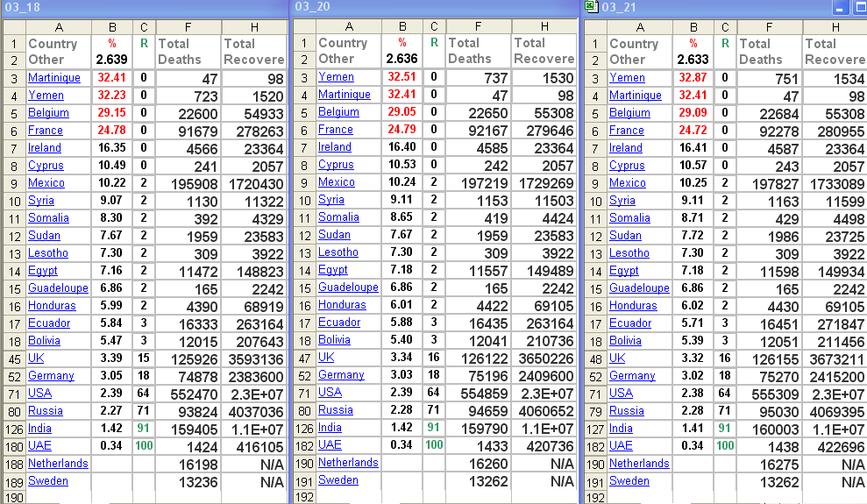Open the USA link in window 03_21
The height and width of the screenshot is (504, 867).
click(x=621, y=393)
